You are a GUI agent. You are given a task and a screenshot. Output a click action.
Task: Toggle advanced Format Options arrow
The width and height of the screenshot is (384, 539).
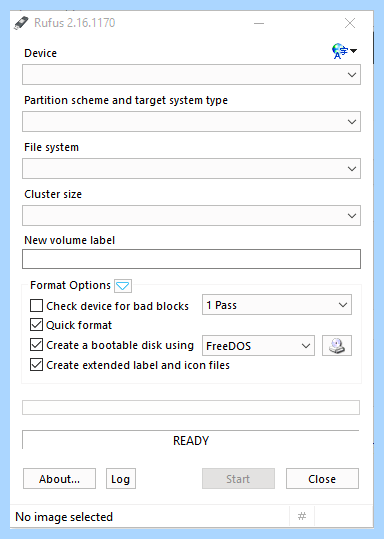(123, 286)
